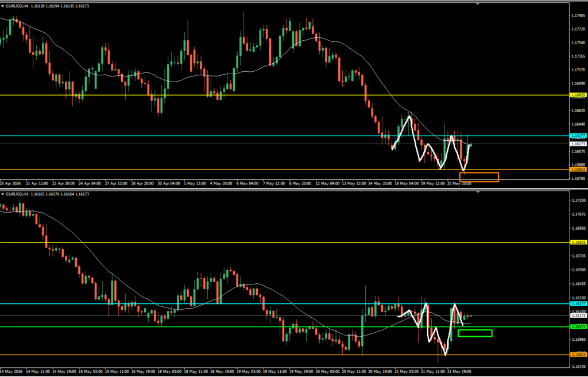Screen dimensions: 588x377
Task: Click orange 1.15823 price tag on H4 chart
Action: click(578, 170)
